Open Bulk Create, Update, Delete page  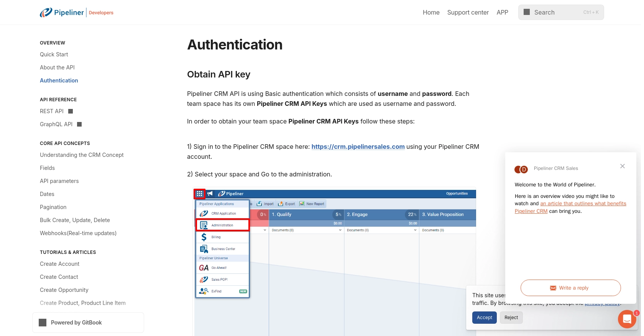[x=75, y=220]
